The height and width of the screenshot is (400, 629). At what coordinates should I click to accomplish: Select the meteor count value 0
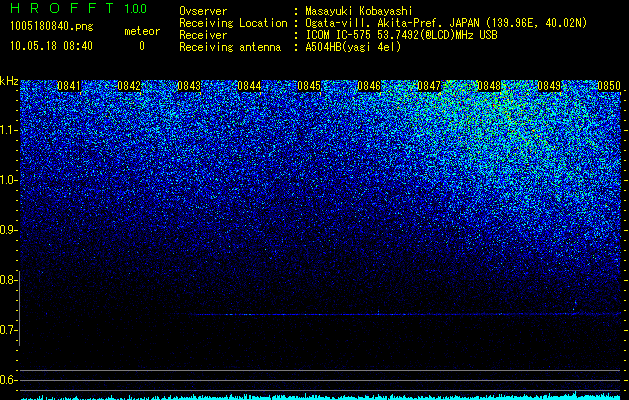[x=142, y=46]
